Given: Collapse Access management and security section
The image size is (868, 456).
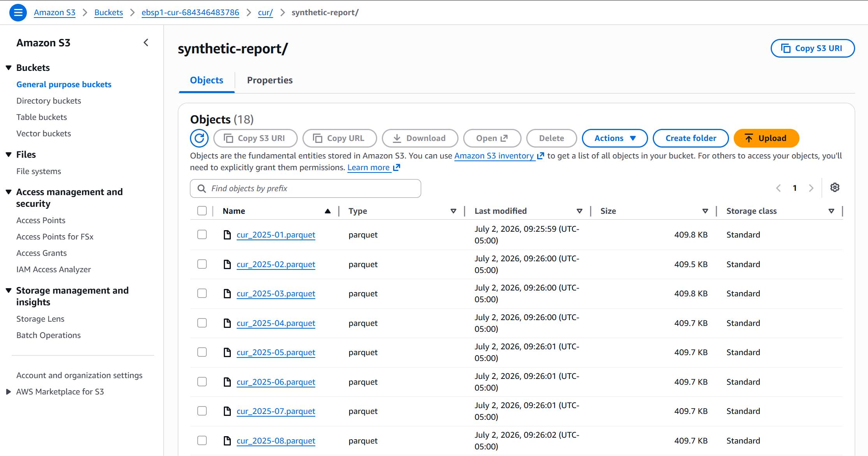Looking at the screenshot, I should [9, 192].
